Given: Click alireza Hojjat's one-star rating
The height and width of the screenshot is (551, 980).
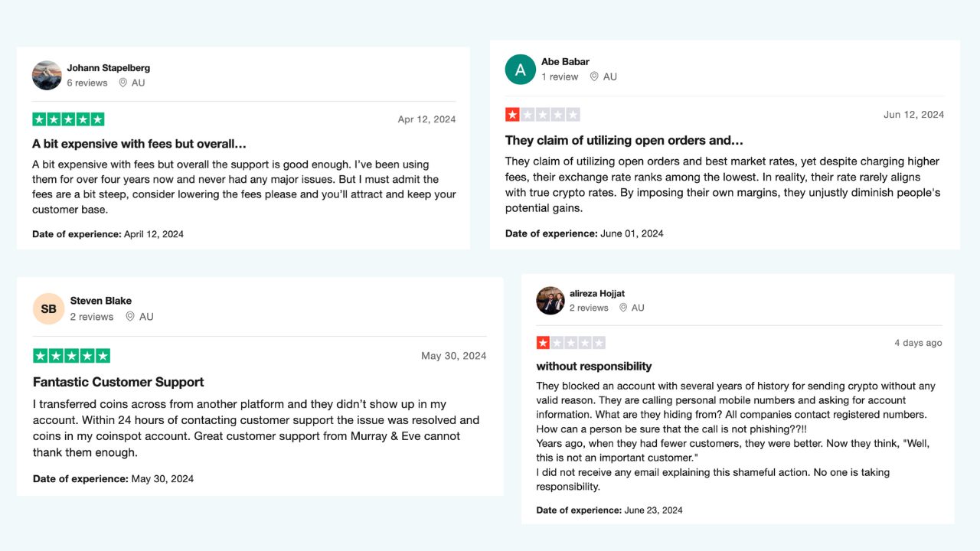Looking at the screenshot, I should tap(570, 343).
